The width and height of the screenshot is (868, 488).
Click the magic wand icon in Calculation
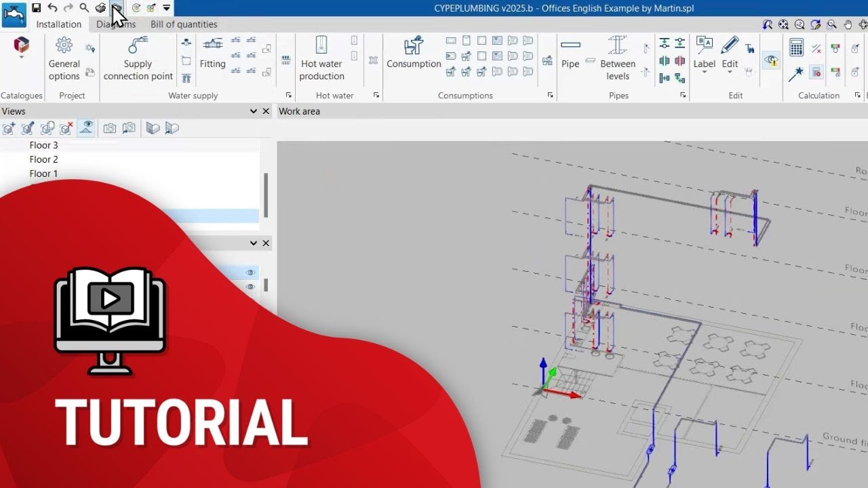pos(797,74)
